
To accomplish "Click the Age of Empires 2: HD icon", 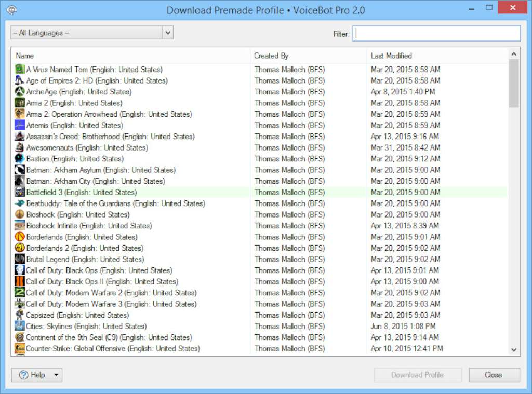I will (19, 80).
